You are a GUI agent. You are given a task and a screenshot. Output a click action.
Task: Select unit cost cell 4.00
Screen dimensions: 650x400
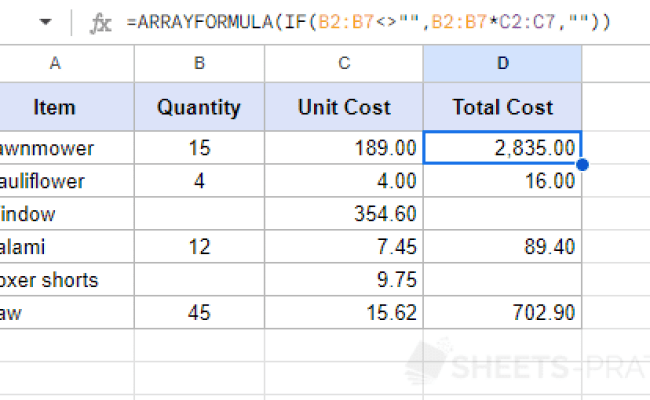coord(344,181)
